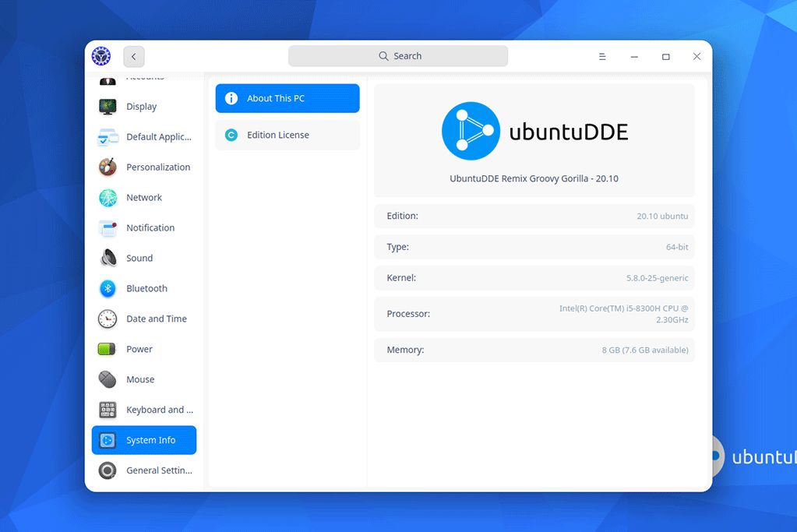The width and height of the screenshot is (797, 532).
Task: Click the Power battery icon
Action: point(108,349)
